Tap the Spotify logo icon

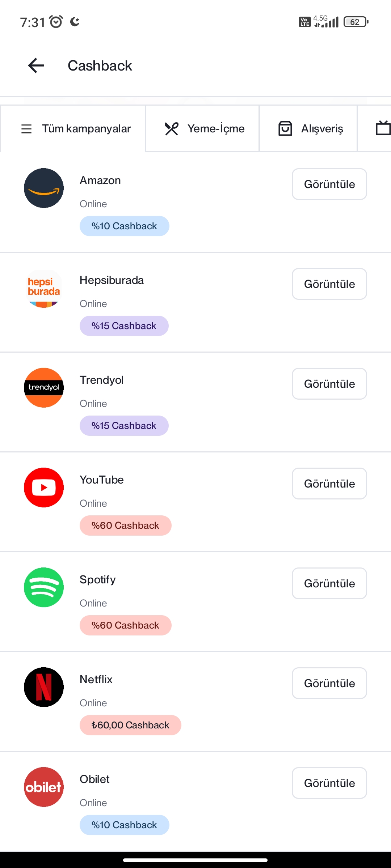point(44,587)
